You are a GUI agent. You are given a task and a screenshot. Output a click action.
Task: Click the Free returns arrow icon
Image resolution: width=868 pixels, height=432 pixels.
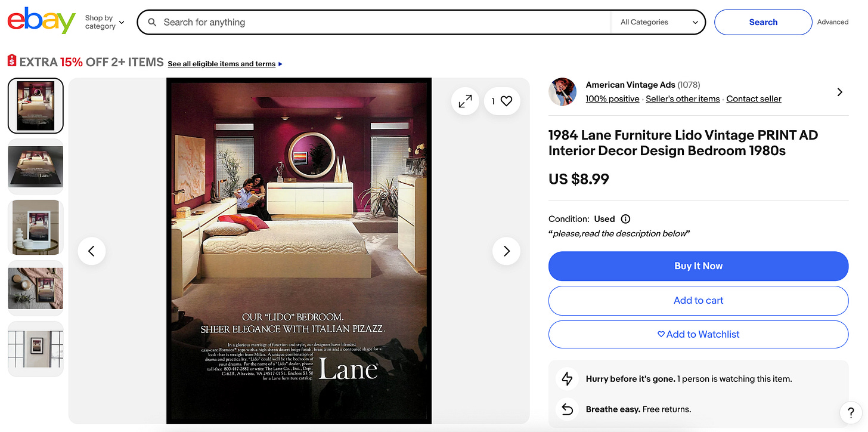pyautogui.click(x=567, y=409)
